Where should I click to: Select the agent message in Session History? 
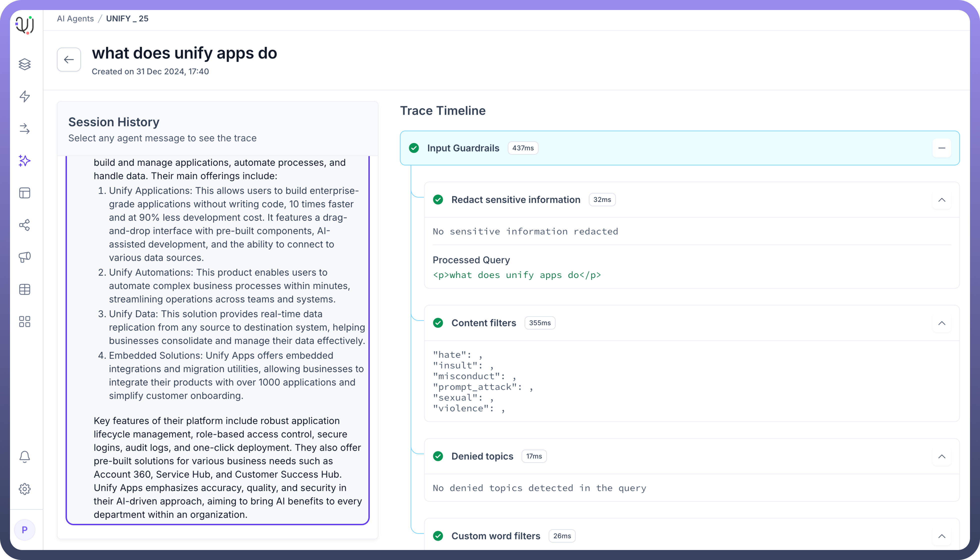tap(218, 338)
